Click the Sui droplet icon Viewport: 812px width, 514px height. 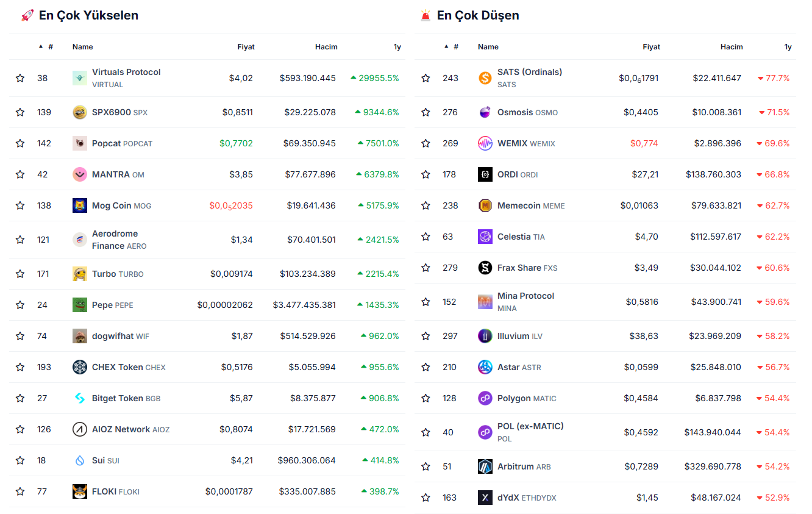[80, 460]
